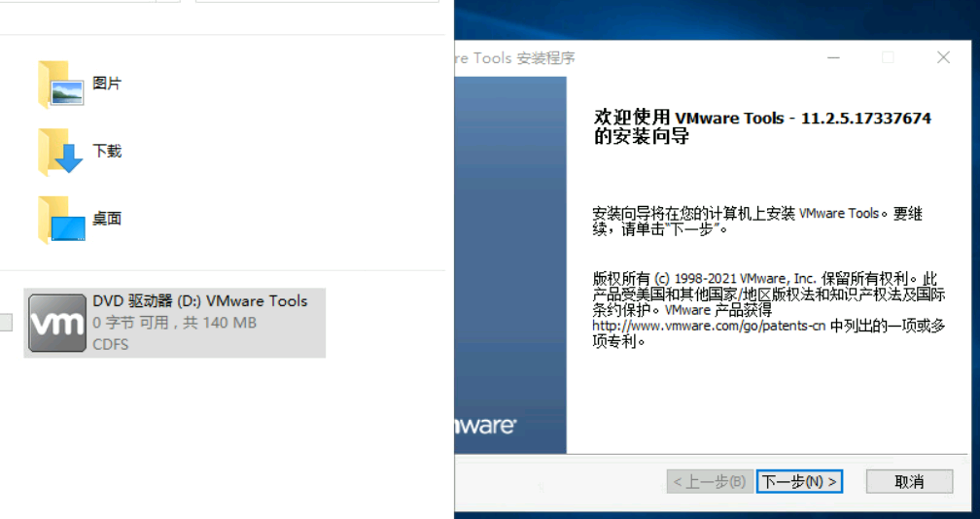Minimize the VMware Tools installer window
The height and width of the screenshot is (519, 980).
833,58
